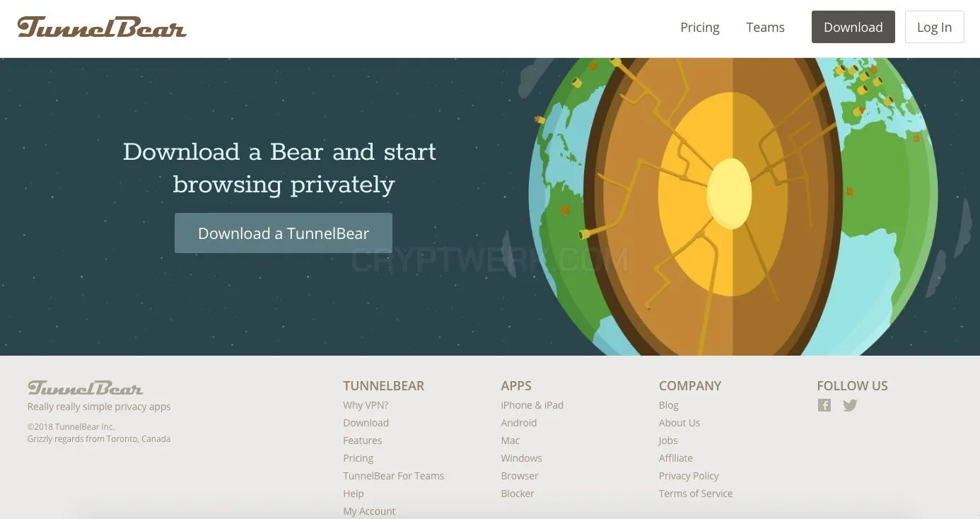This screenshot has width=980, height=519.
Task: Open the Facebook page icon
Action: 824,405
